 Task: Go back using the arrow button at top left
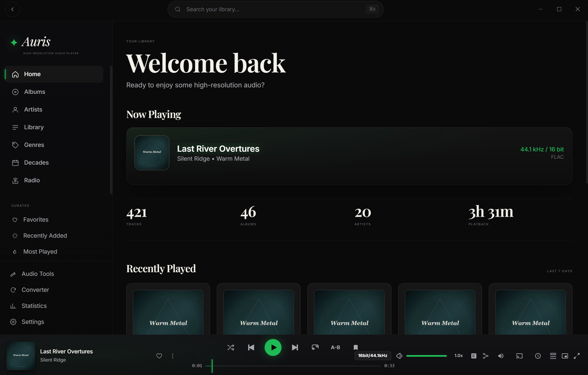(x=13, y=9)
